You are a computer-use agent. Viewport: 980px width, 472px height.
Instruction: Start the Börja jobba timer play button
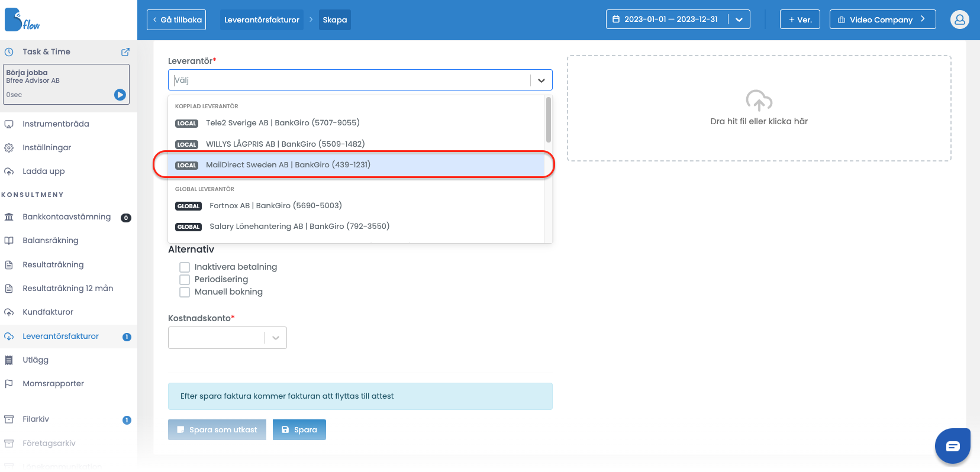pos(120,95)
